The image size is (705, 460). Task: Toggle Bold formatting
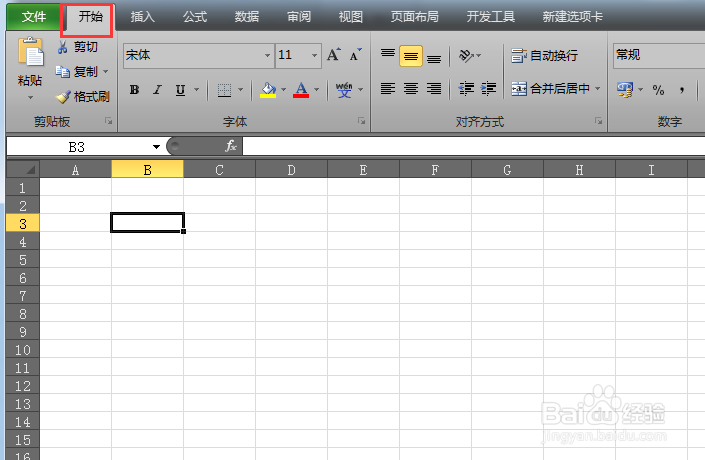[134, 89]
